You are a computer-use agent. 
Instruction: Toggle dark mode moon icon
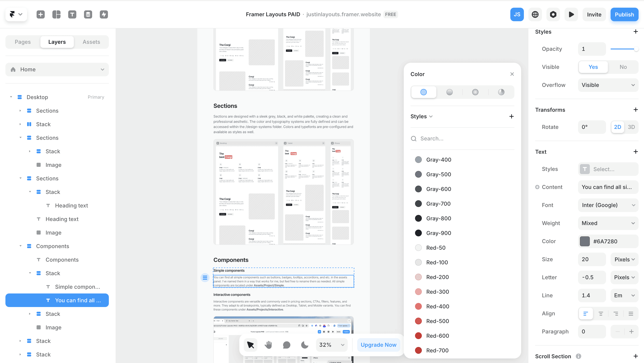(x=304, y=345)
